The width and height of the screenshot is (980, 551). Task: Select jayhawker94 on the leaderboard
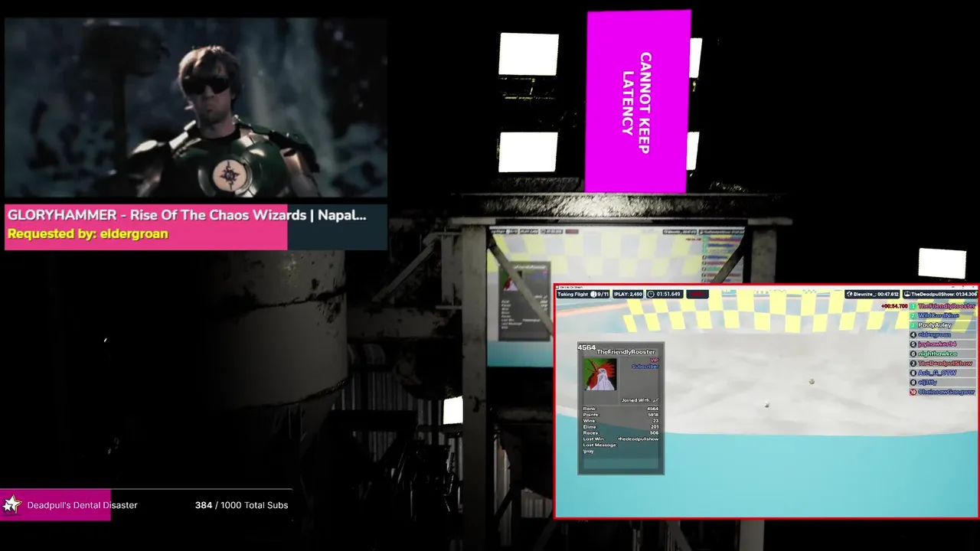pos(937,344)
